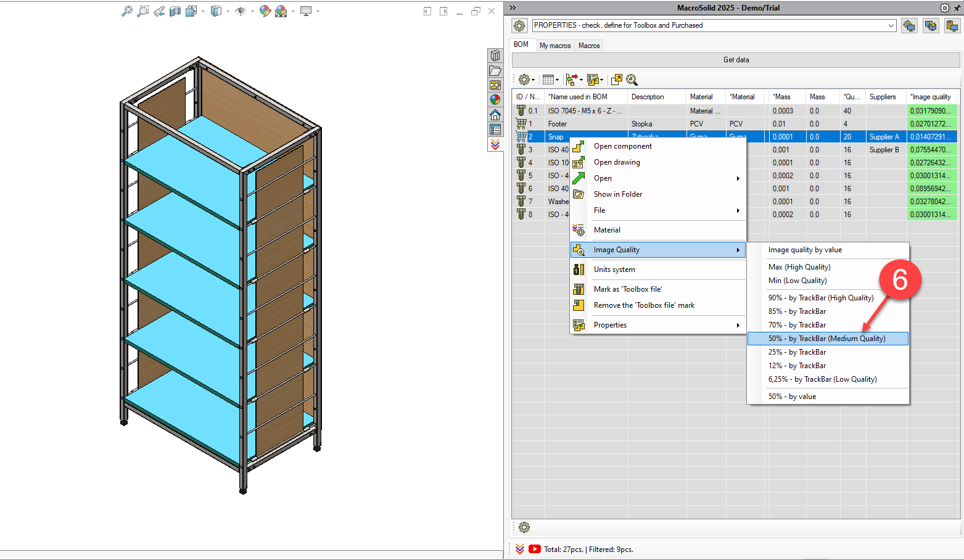Choose the Display Style cube icon
964x560 pixels.
216,11
